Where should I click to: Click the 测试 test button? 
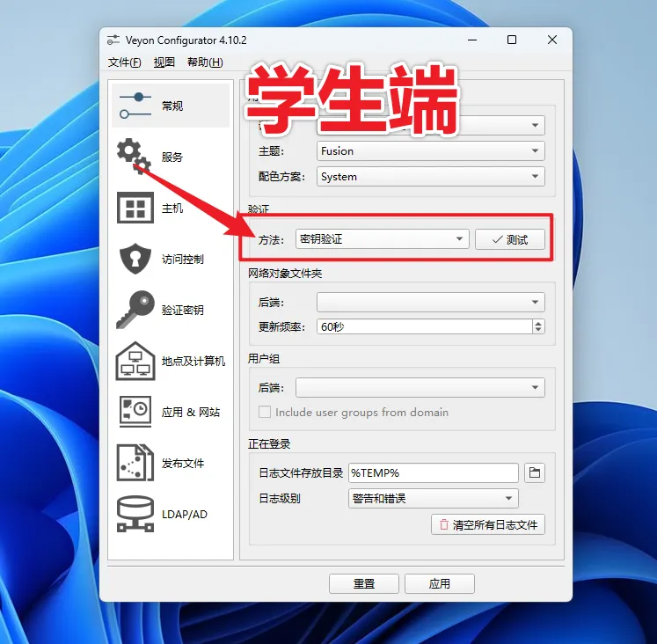510,239
